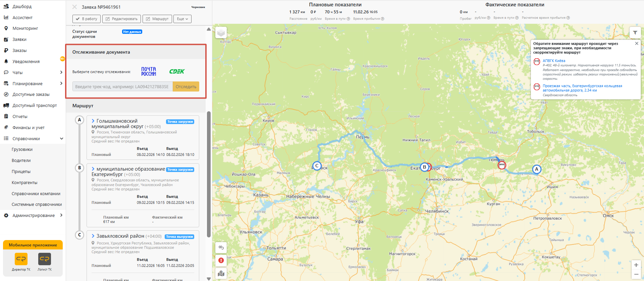Viewport: 644px width, 281px height.
Task: Expand the Администрирование submenu arrow
Action: [x=61, y=215]
